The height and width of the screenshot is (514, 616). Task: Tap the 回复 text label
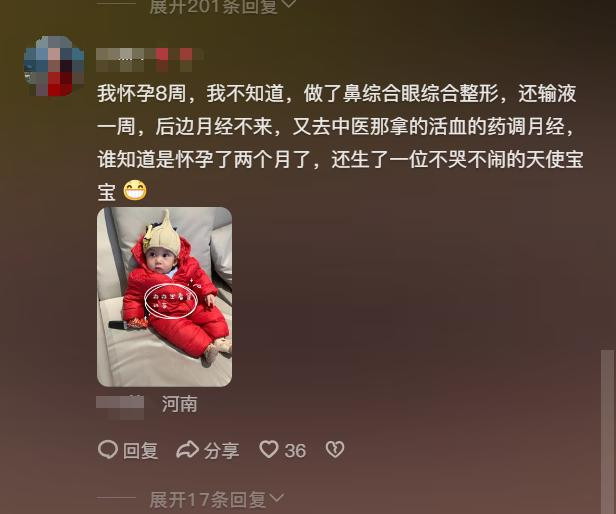pyautogui.click(x=141, y=451)
